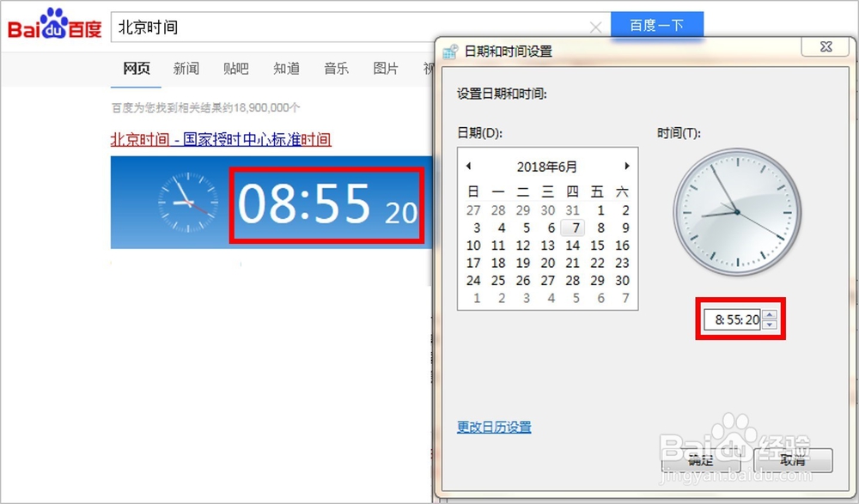Select June 24 in the calendar
The height and width of the screenshot is (504, 859).
[x=473, y=281]
